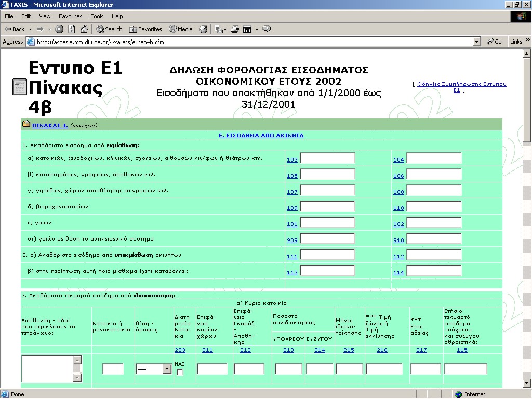Click the code 115 link

(x=462, y=350)
